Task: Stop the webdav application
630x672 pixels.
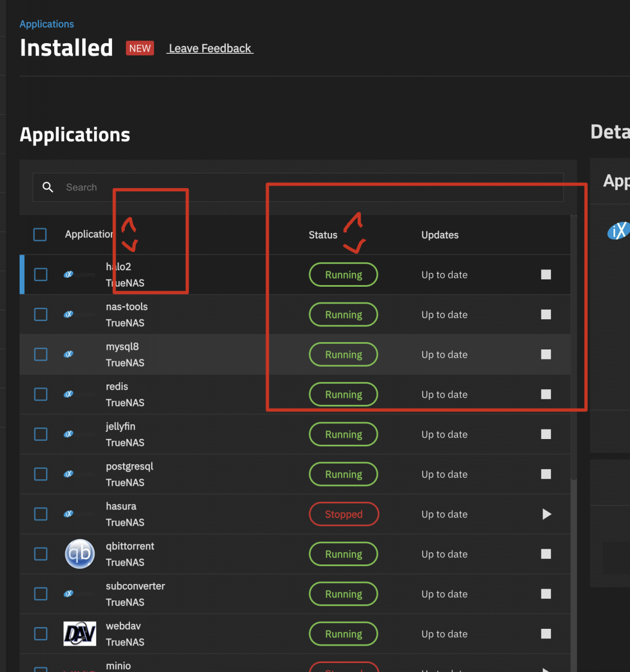Action: [x=546, y=634]
